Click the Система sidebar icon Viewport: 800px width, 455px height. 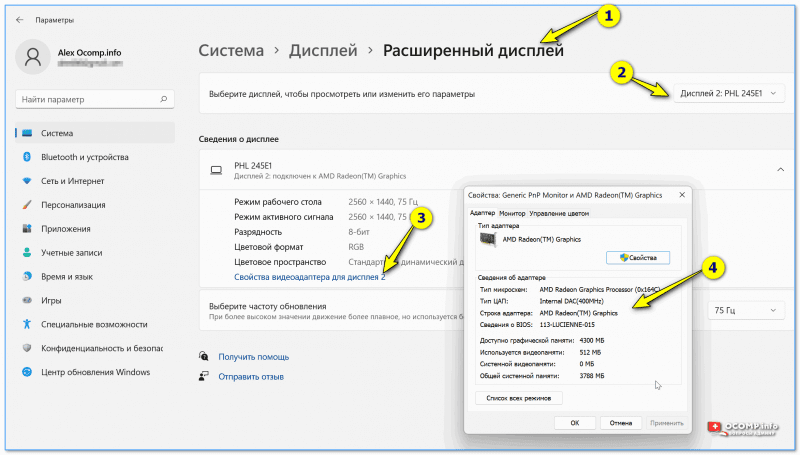click(27, 133)
